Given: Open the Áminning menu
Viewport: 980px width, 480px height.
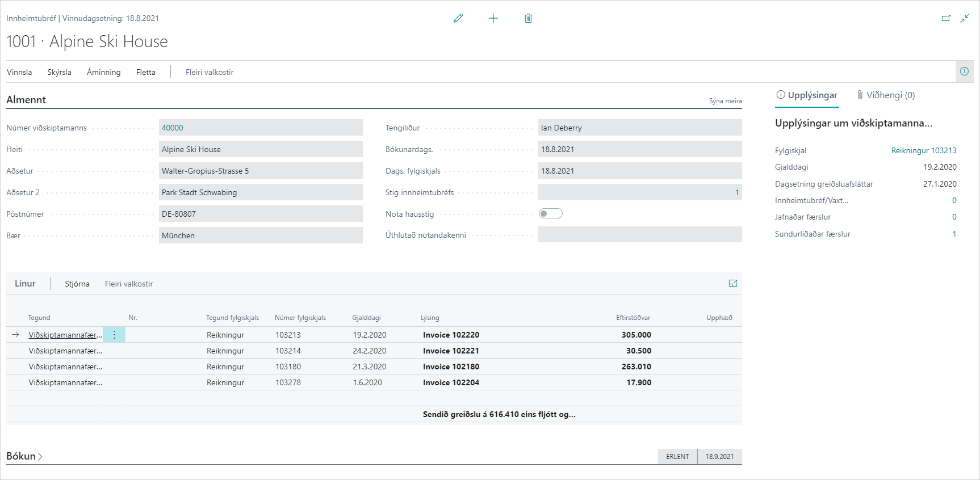Looking at the screenshot, I should [103, 72].
